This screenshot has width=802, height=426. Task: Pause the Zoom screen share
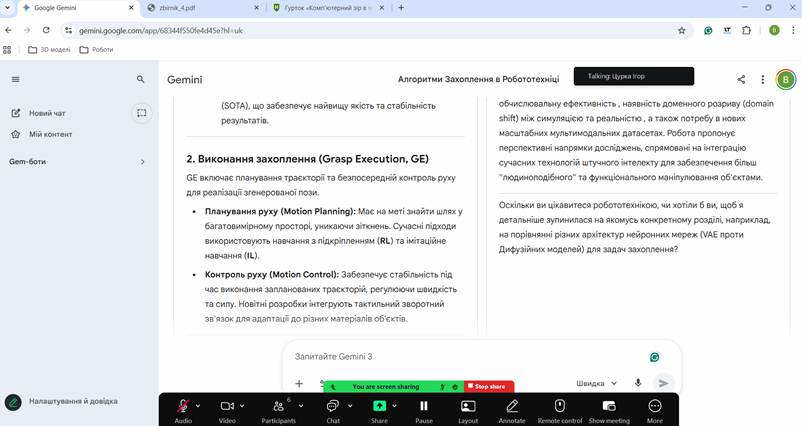(424, 406)
